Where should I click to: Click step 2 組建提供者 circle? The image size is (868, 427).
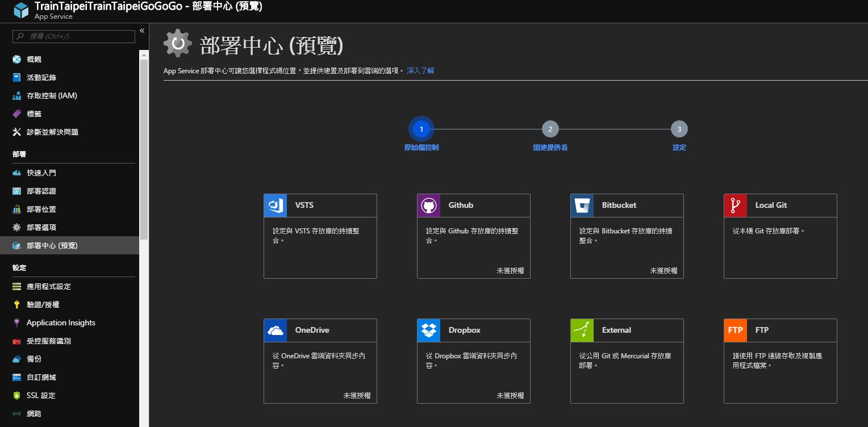click(550, 129)
